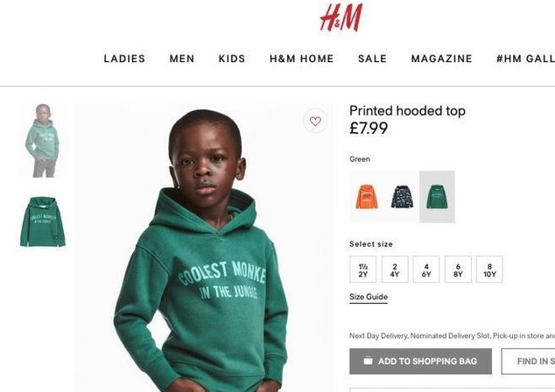
Task: Click the H&M logo
Action: pyautogui.click(x=341, y=17)
